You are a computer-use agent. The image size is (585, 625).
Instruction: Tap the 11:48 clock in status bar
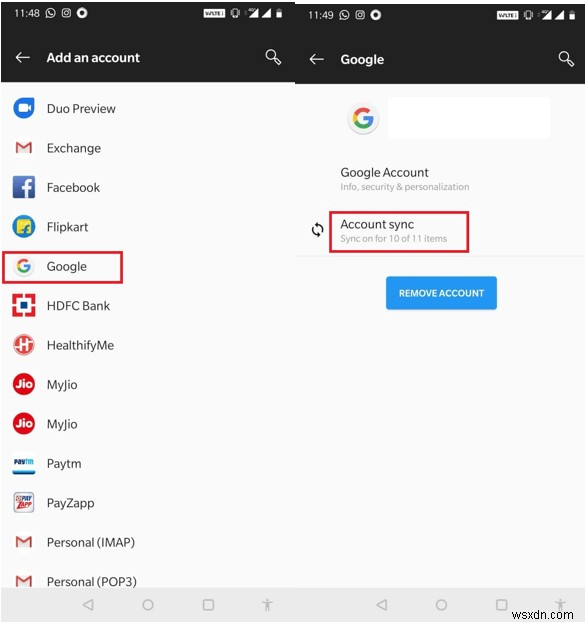coord(27,13)
